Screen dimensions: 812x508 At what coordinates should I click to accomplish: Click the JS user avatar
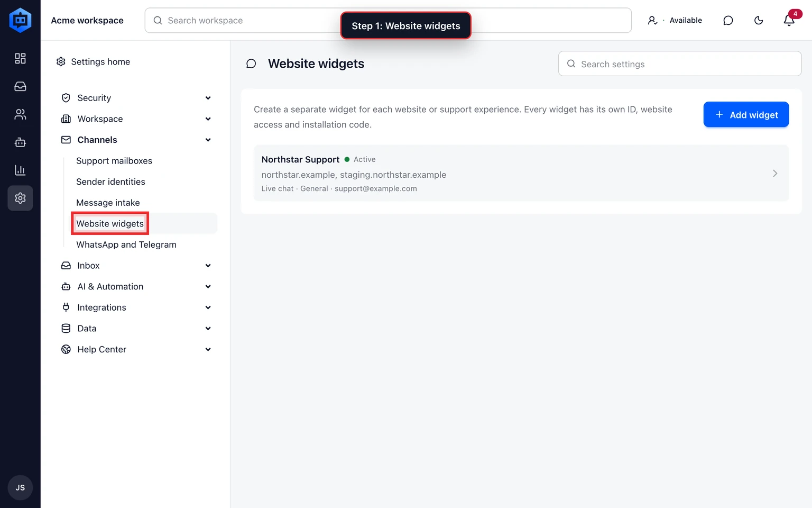pyautogui.click(x=20, y=487)
